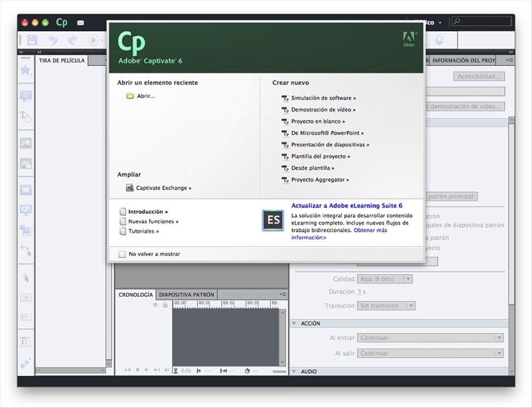Open the Calidad dropdown
This screenshot has width=532, height=408.
pyautogui.click(x=385, y=279)
